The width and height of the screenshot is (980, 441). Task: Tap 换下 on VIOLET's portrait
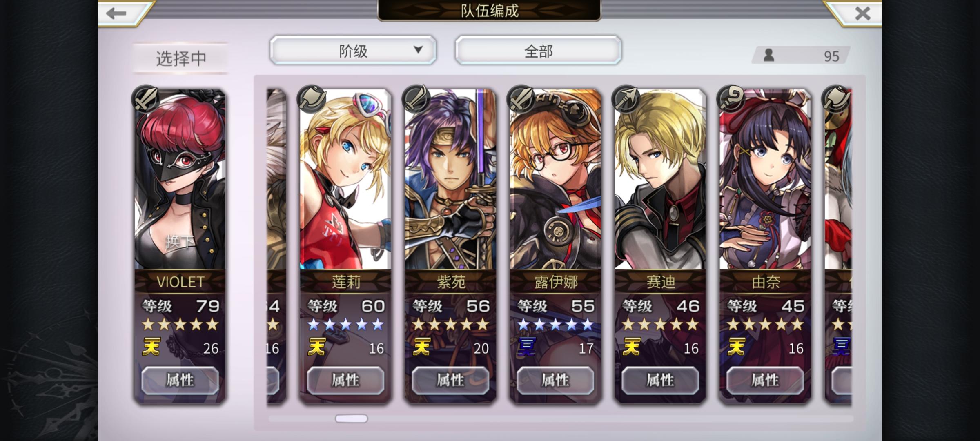[x=180, y=242]
